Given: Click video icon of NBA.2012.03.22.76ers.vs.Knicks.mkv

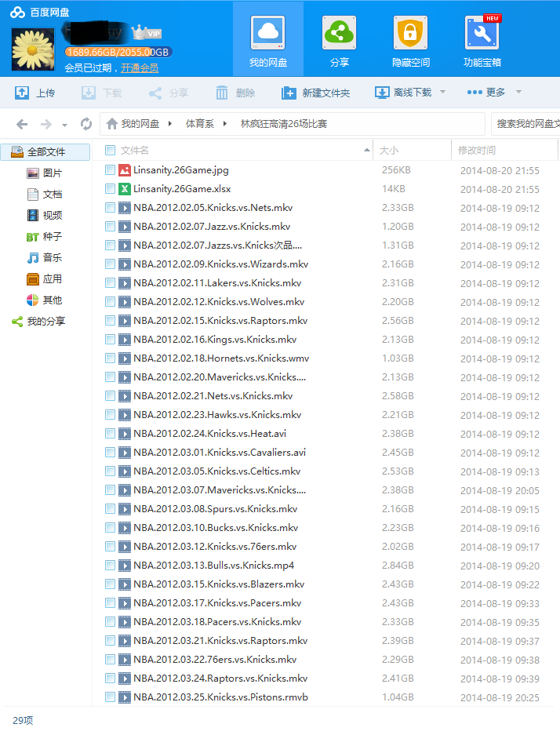Looking at the screenshot, I should [x=125, y=659].
